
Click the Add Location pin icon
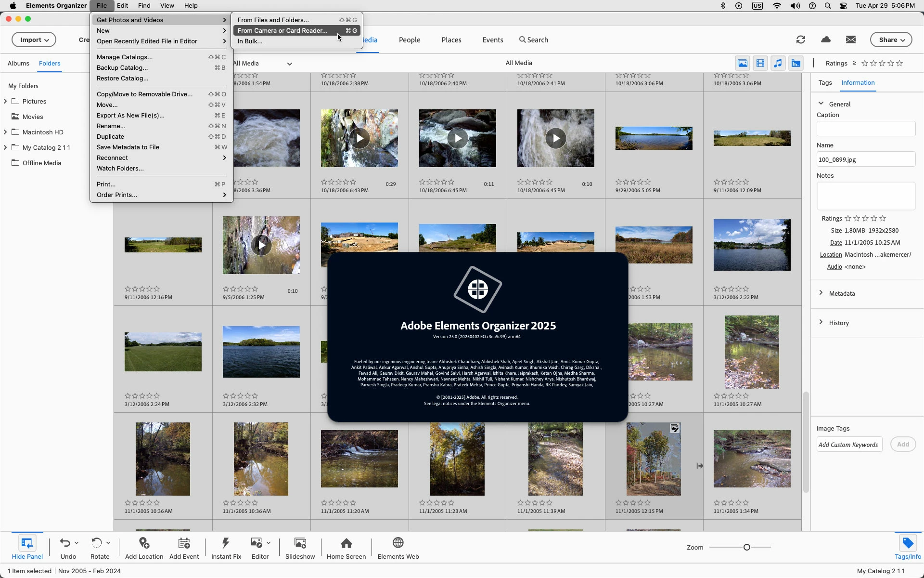[x=144, y=543]
